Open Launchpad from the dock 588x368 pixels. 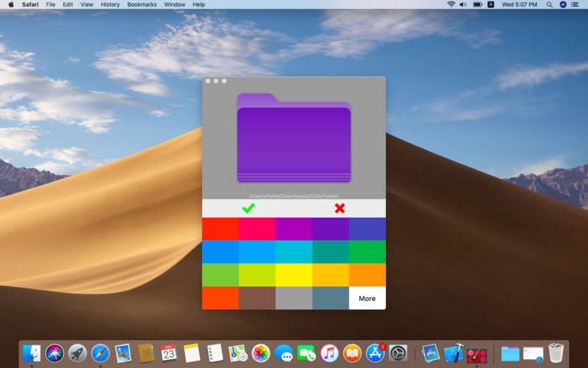click(x=78, y=353)
